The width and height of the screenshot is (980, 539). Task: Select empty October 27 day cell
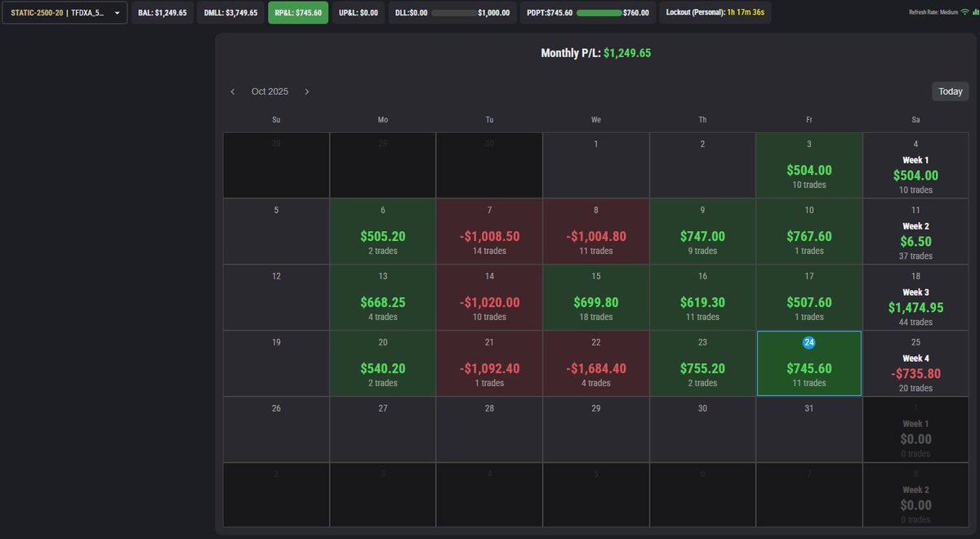pyautogui.click(x=383, y=430)
